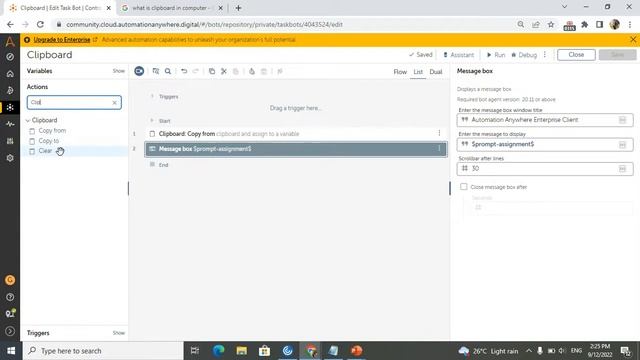Switch to List view

(418, 72)
